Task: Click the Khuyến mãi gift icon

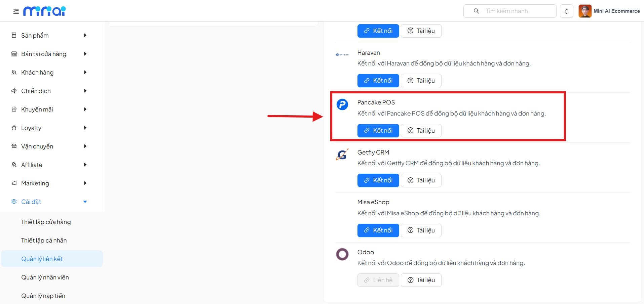Action: pyautogui.click(x=13, y=109)
